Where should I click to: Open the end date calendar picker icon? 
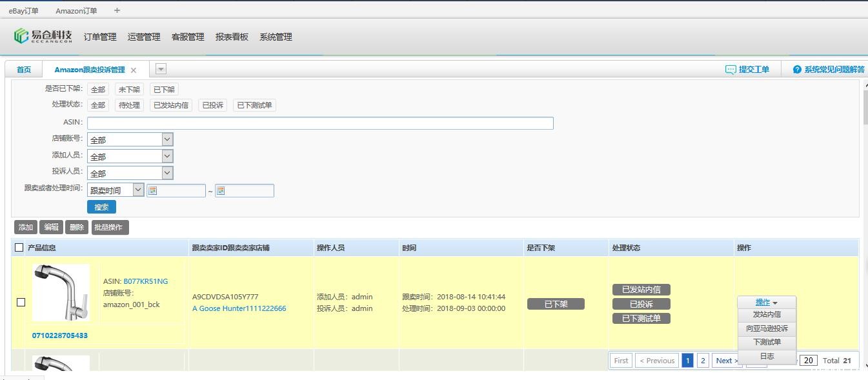click(221, 190)
